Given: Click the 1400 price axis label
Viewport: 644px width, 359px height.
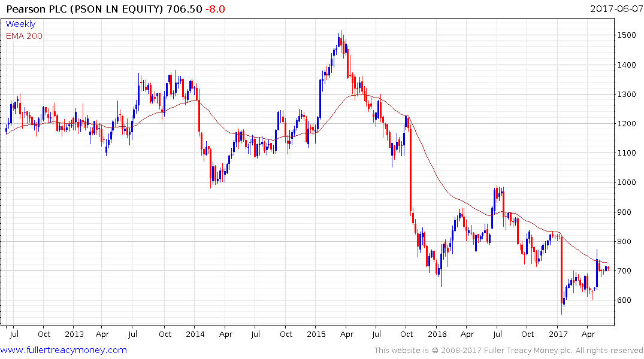Looking at the screenshot, I should click(x=627, y=65).
